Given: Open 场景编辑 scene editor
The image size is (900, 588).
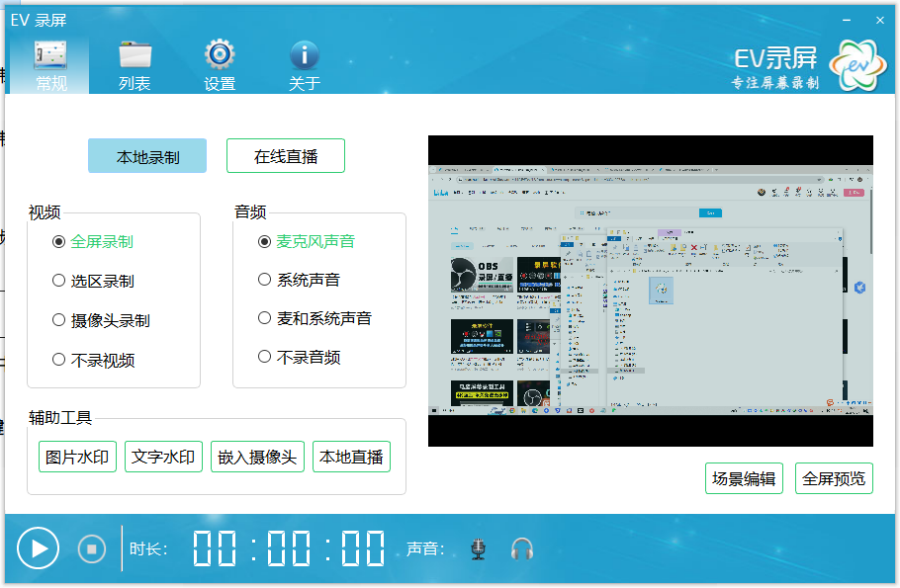Looking at the screenshot, I should point(744,478).
